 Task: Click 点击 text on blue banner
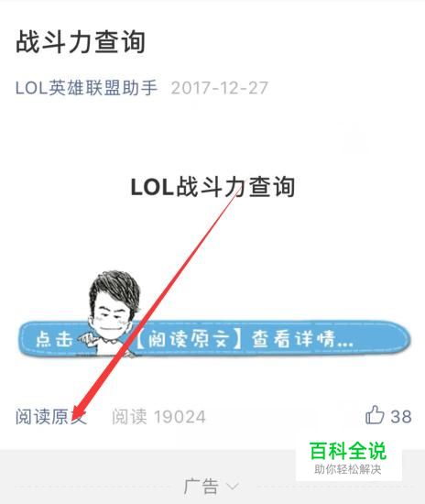[x=54, y=339]
